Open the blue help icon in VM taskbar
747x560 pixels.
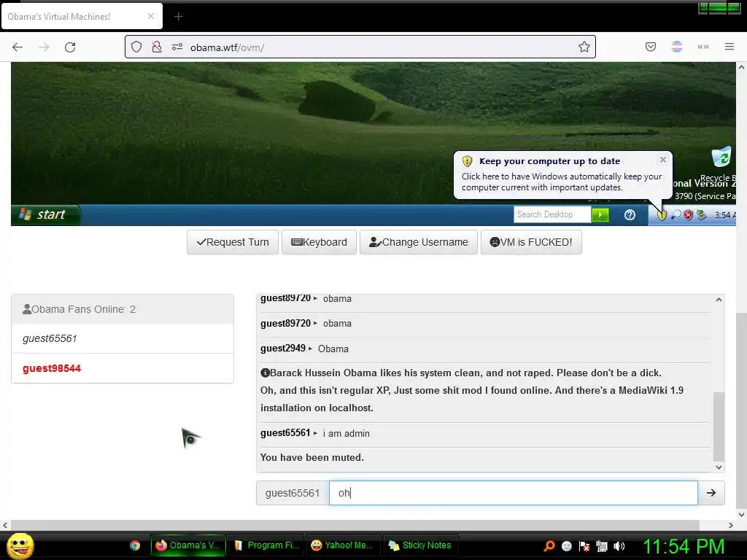point(630,215)
